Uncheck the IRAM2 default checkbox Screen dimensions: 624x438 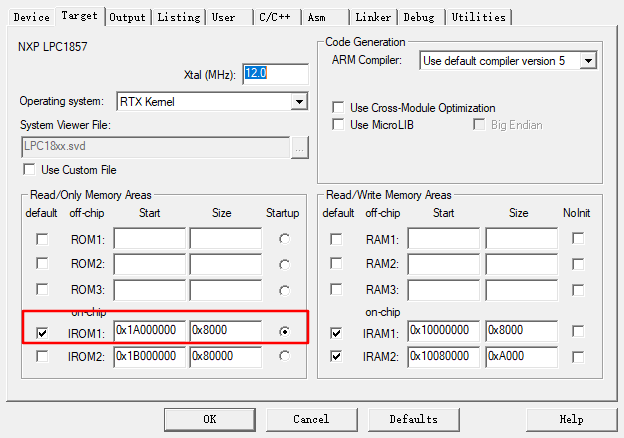336,356
